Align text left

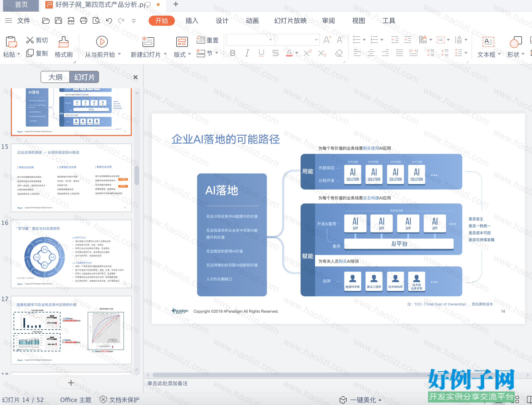point(357,53)
